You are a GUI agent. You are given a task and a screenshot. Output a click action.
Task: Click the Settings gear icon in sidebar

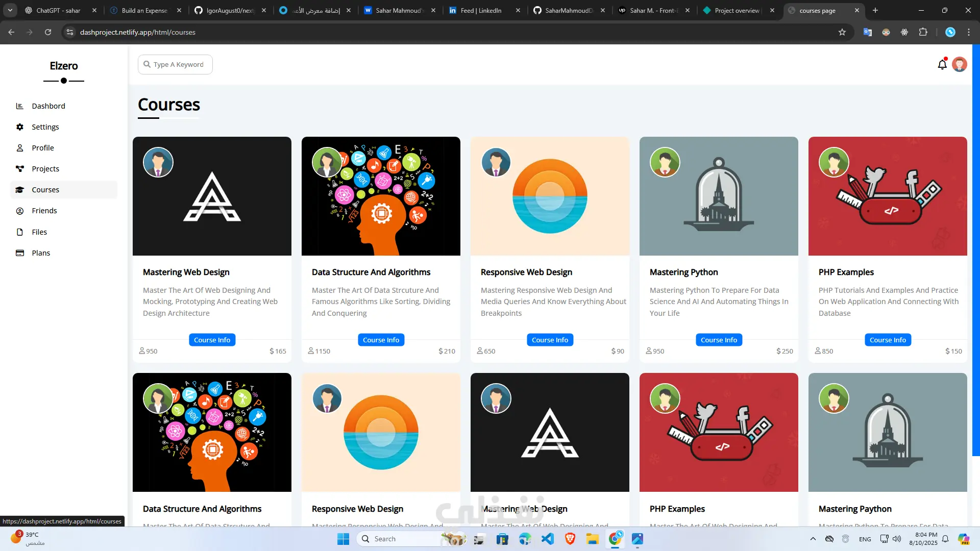pos(20,127)
